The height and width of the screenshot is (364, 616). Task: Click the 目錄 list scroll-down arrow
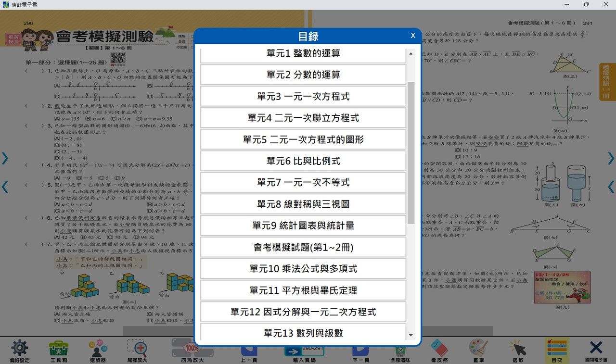click(411, 335)
